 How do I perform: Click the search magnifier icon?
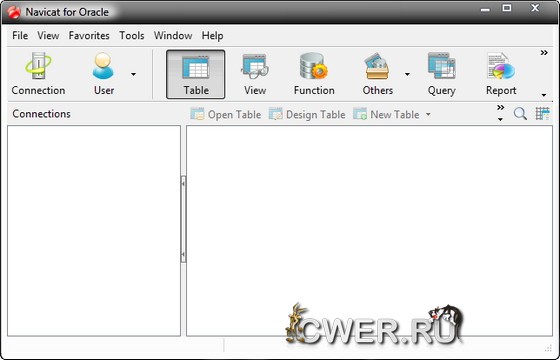click(x=520, y=114)
